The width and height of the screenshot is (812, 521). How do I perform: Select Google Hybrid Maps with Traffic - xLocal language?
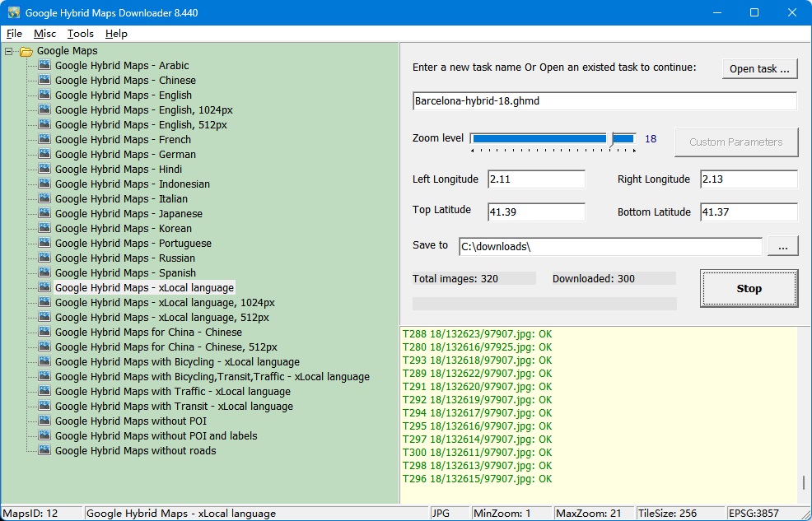click(172, 391)
